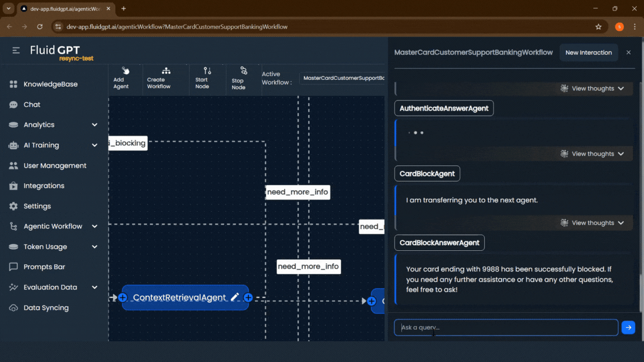Click the AuthenticateAnswerAgent label
The height and width of the screenshot is (362, 644).
[x=444, y=108]
